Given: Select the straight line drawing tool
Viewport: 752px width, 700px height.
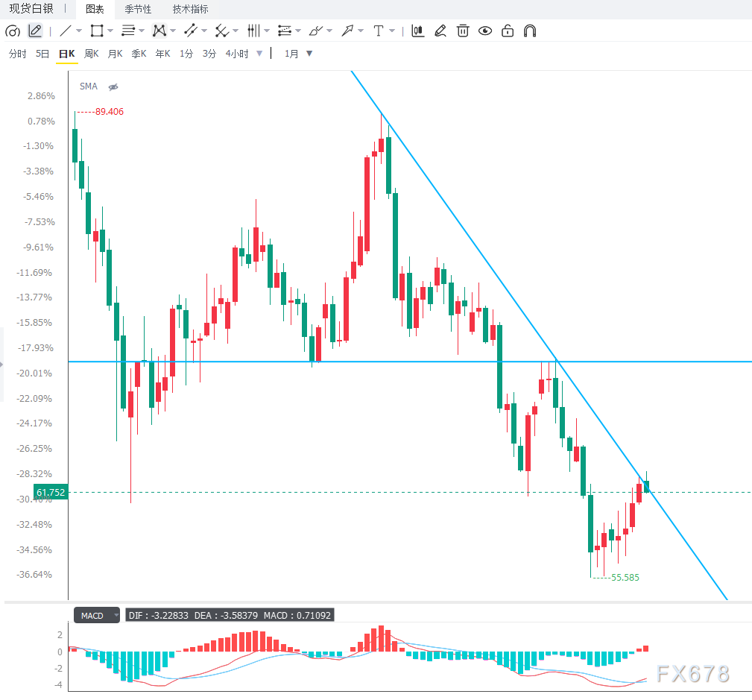Looking at the screenshot, I should pos(66,31).
